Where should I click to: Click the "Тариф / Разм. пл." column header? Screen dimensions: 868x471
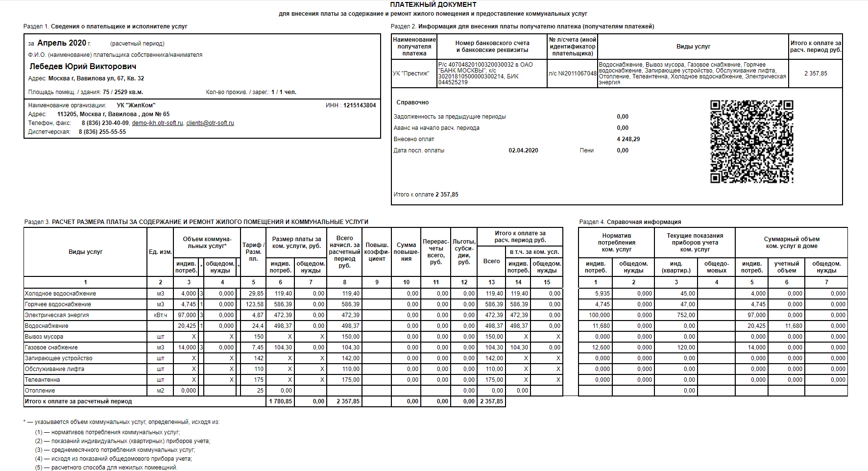coord(253,252)
